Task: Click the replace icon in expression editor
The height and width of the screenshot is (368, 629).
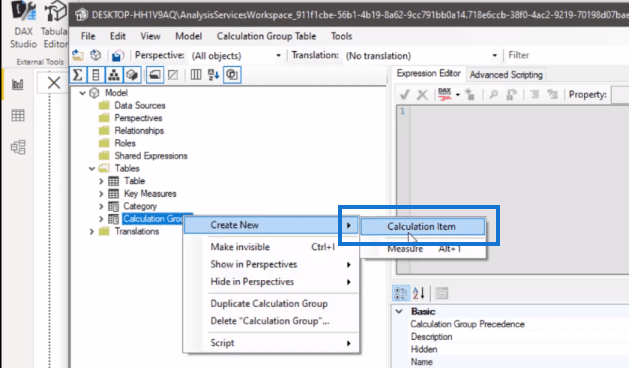Action: tap(511, 95)
